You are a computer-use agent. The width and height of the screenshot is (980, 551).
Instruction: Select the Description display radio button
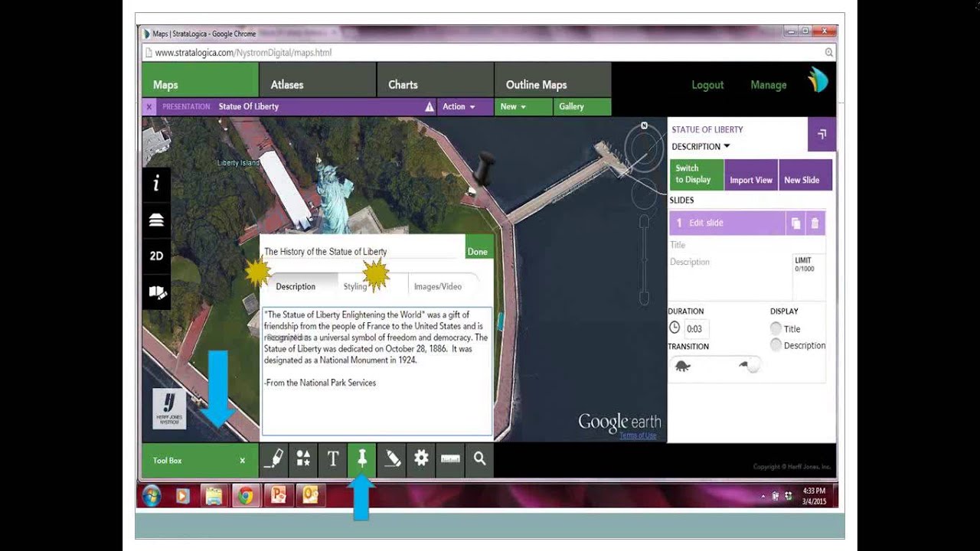[776, 345]
